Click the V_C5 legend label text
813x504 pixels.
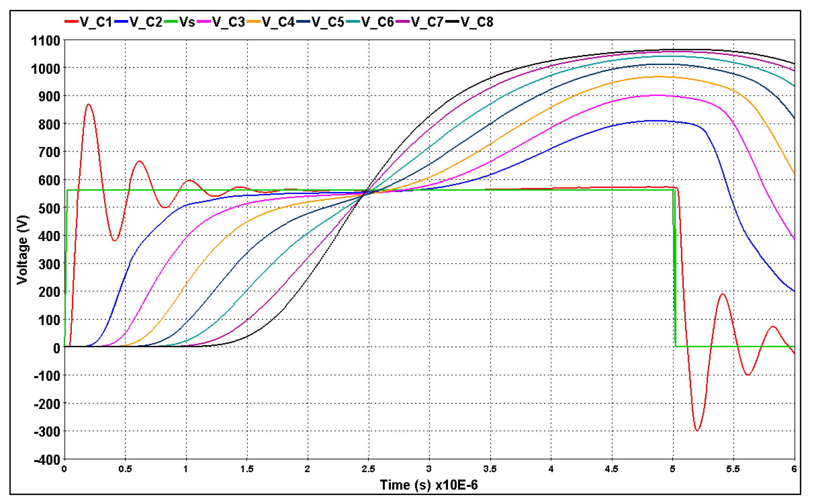[328, 22]
